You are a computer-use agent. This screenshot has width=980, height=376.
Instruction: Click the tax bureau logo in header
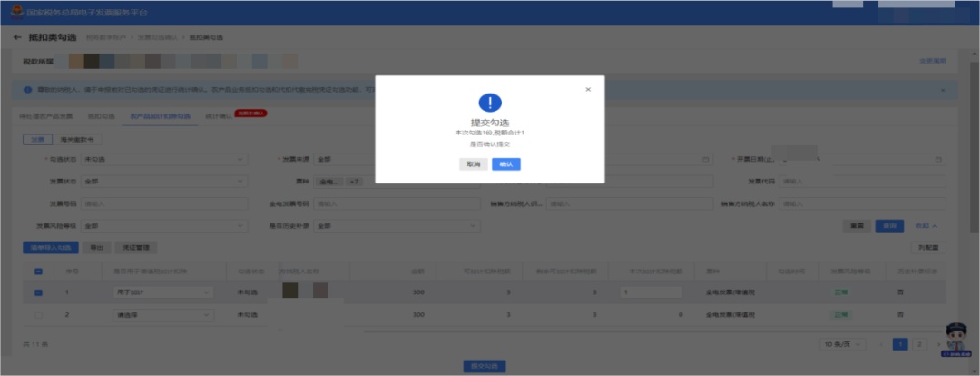17,13
